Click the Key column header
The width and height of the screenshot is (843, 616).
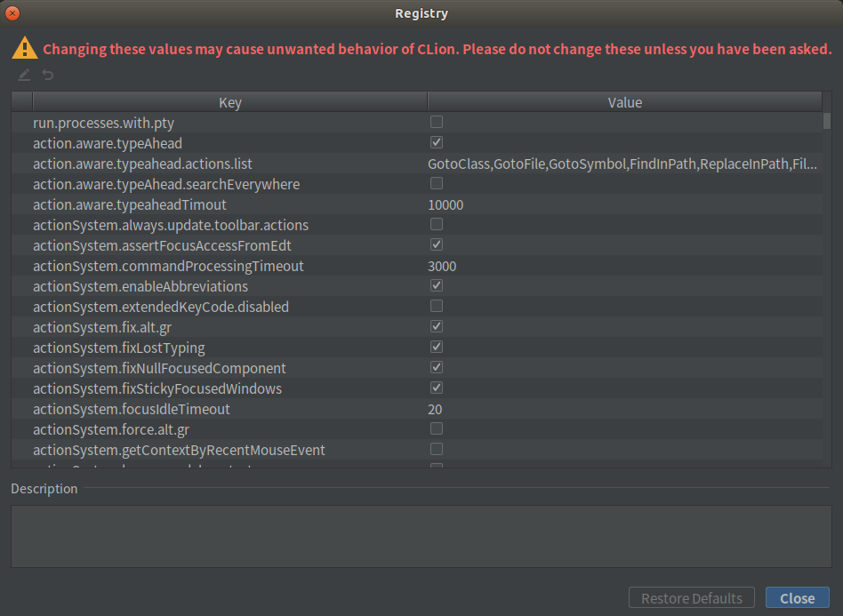(229, 101)
